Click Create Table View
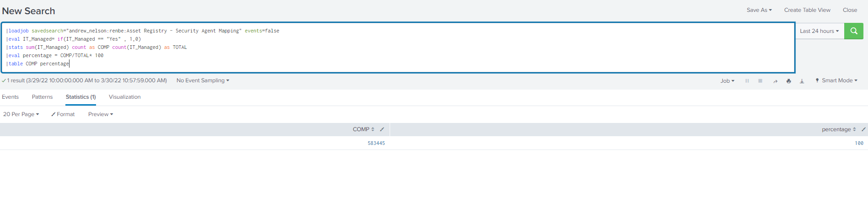Screen dimensions: 868x197 click(807, 10)
